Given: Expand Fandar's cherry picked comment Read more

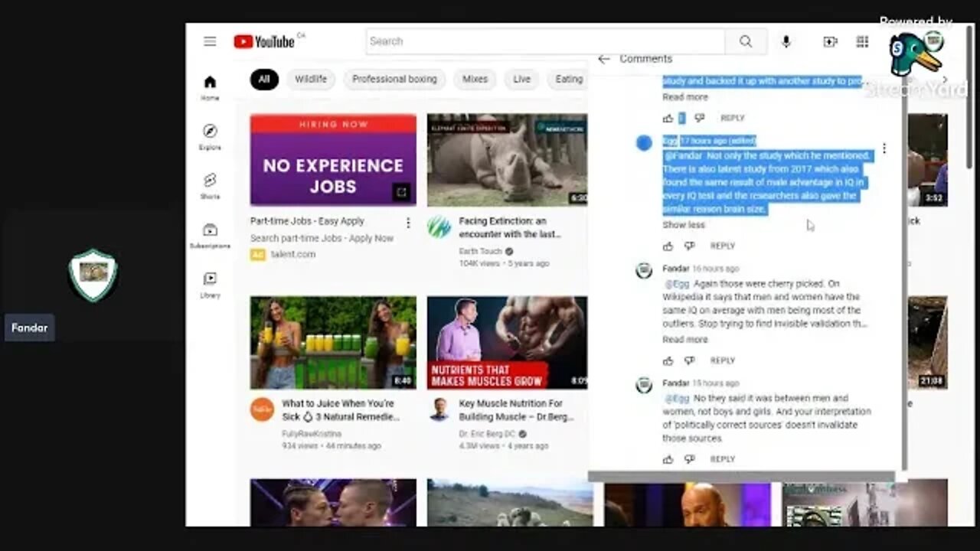Looking at the screenshot, I should point(685,340).
